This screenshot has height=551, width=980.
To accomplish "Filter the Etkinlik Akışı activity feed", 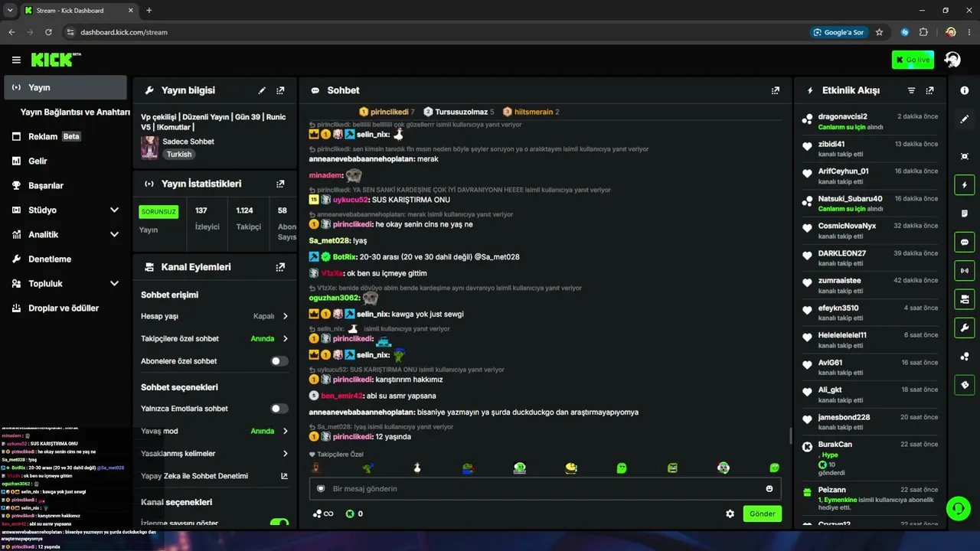I will pos(911,90).
